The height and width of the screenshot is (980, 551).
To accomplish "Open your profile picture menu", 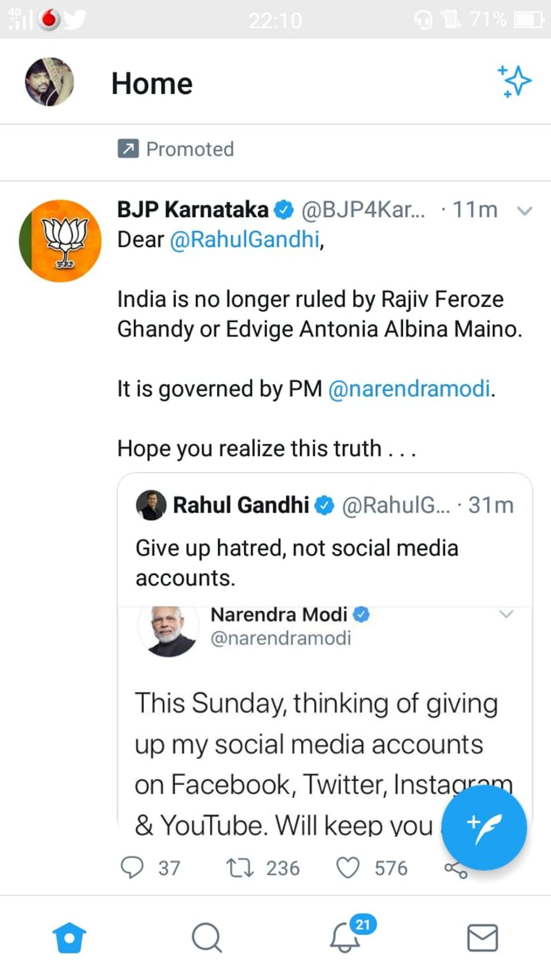I will tap(49, 82).
